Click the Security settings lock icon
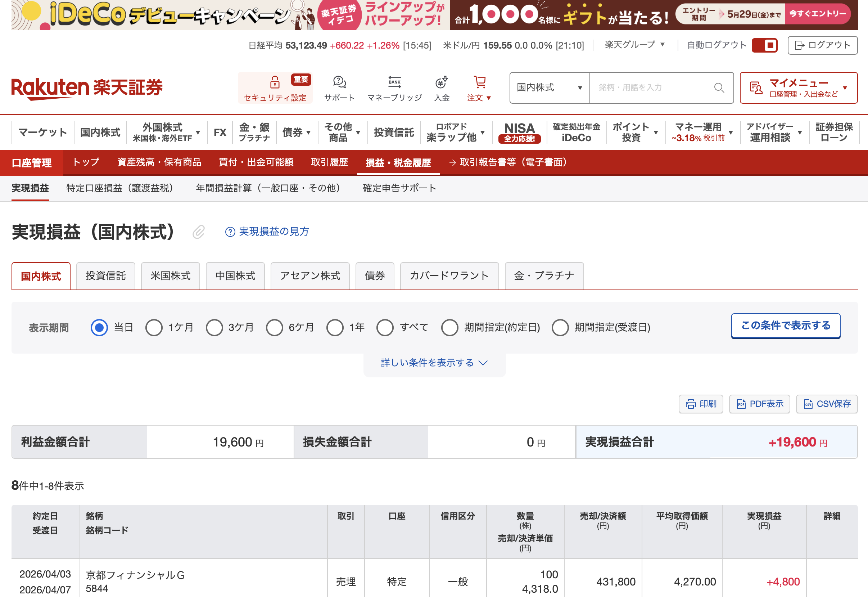Image resolution: width=868 pixels, height=597 pixels. pyautogui.click(x=275, y=82)
